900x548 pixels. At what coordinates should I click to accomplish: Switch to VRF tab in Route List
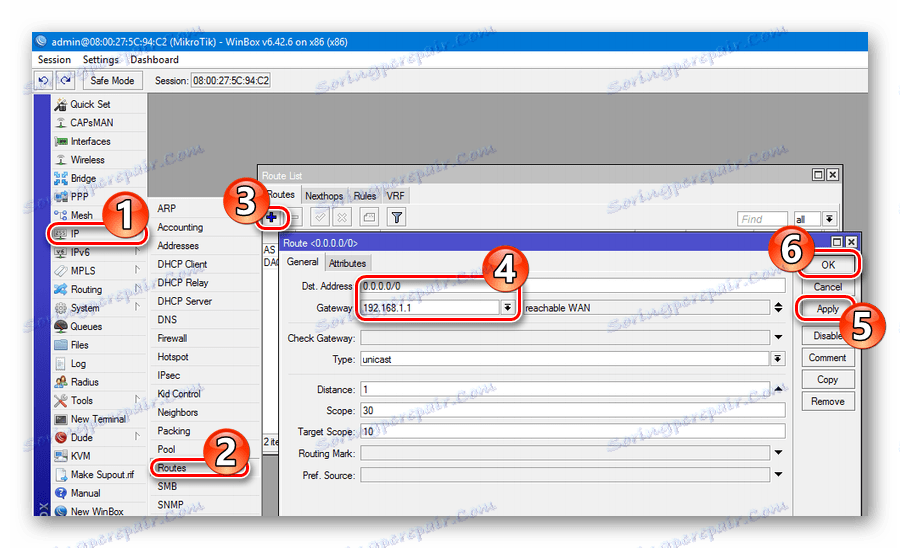tap(395, 196)
